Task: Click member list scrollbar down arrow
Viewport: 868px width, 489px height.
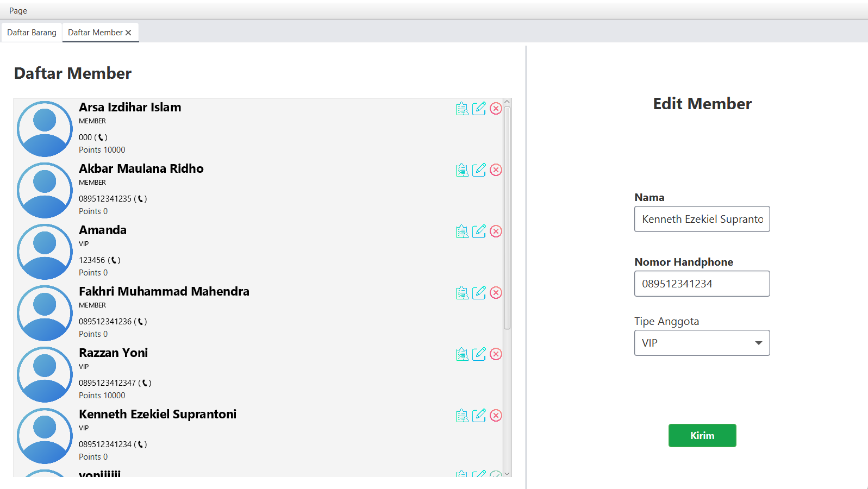Action: (x=507, y=474)
